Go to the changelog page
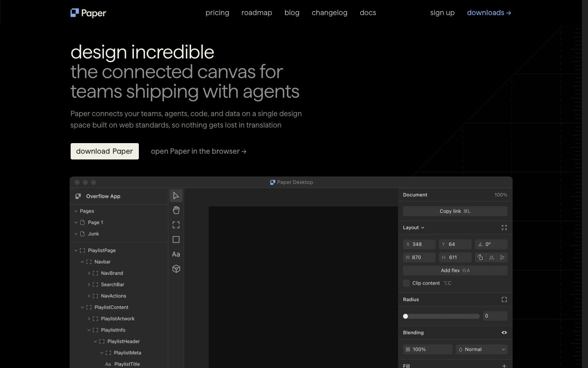Screen dimensions: 588x368 [x=329, y=13]
